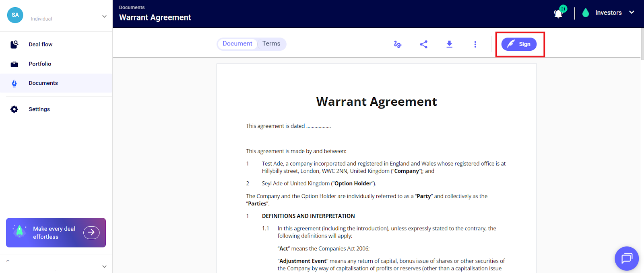Open notifications bell with 21 badge
The image size is (644, 273).
(x=558, y=14)
